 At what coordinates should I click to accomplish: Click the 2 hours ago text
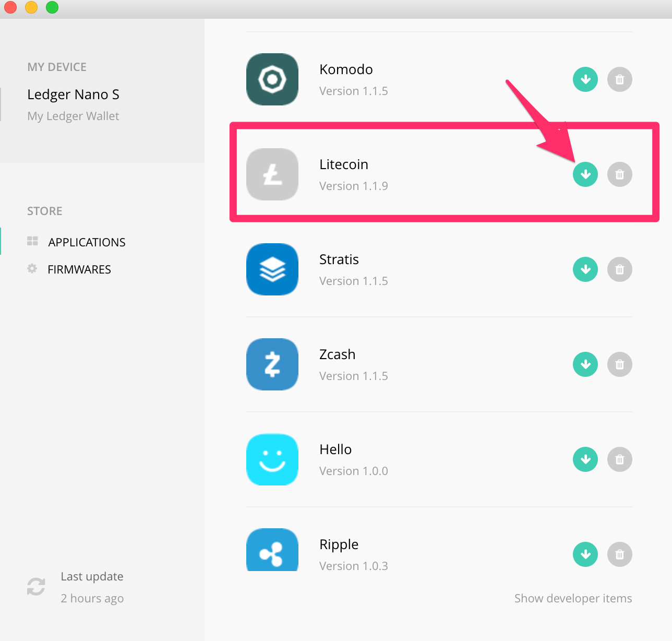pos(92,598)
